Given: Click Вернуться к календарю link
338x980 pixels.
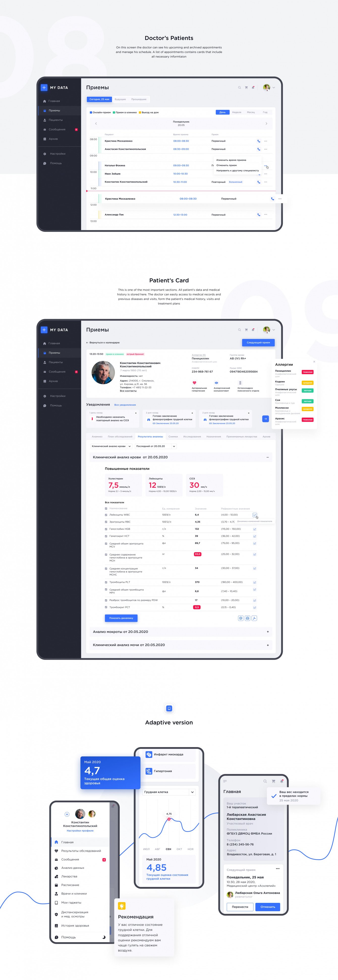Looking at the screenshot, I should (x=103, y=342).
